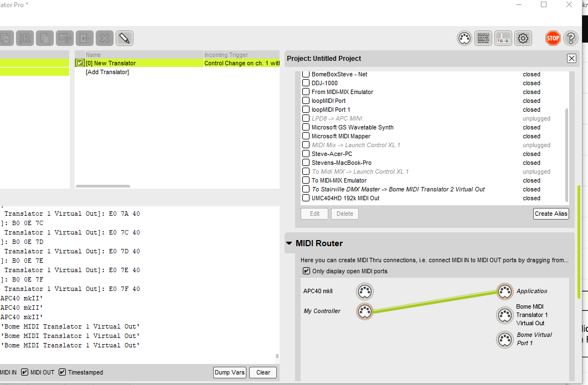Enable the BomeBoxSteve - Net port checkbox
Image resolution: width=588 pixels, height=385 pixels.
pyautogui.click(x=306, y=74)
